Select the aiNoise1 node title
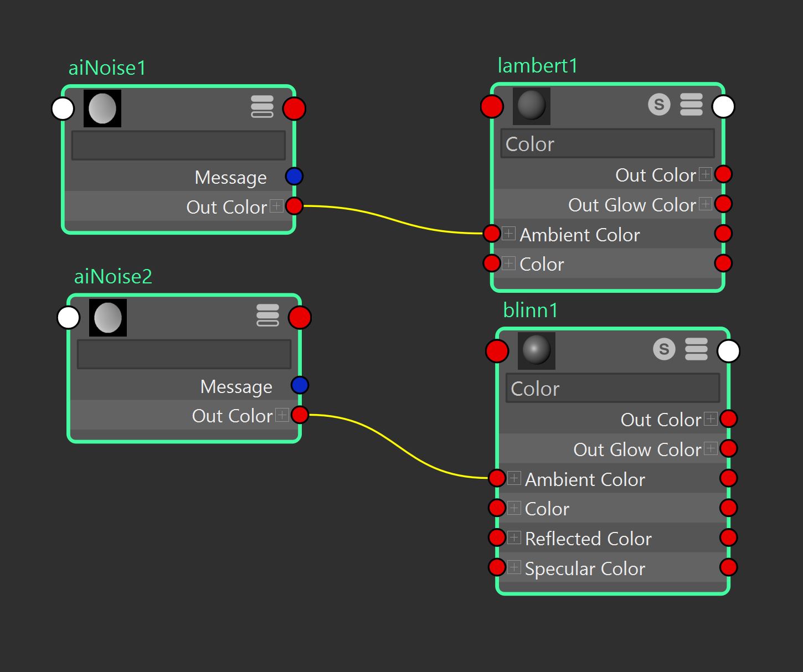Viewport: 803px width, 672px height. 107,68
